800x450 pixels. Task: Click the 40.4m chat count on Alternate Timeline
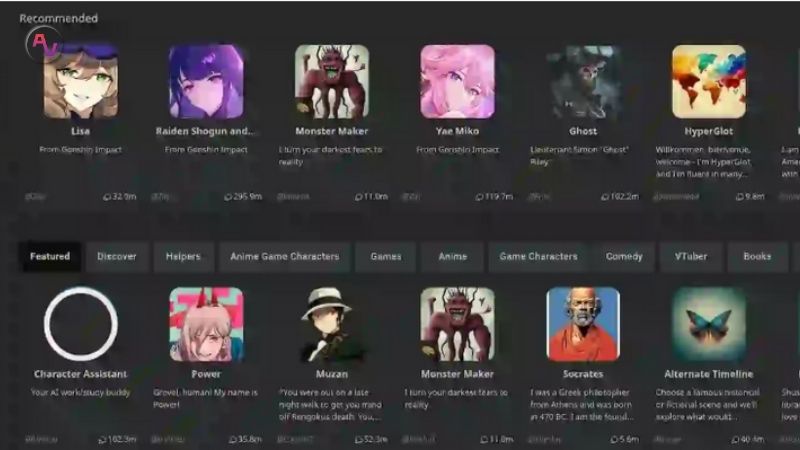point(748,439)
